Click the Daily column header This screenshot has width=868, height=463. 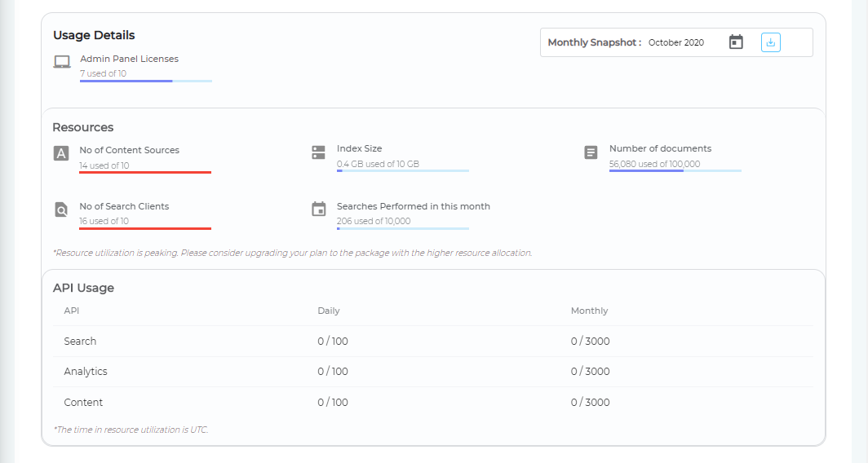click(x=329, y=311)
